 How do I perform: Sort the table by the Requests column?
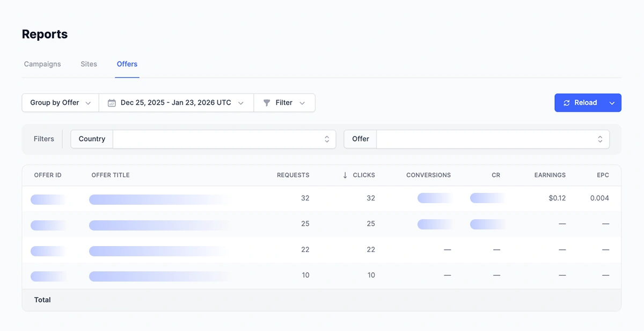click(x=293, y=175)
